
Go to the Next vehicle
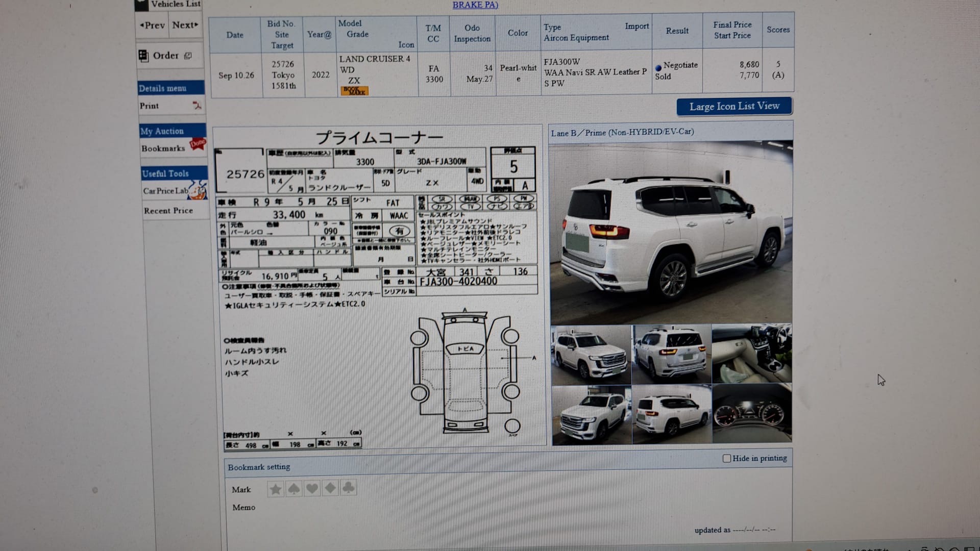185,25
